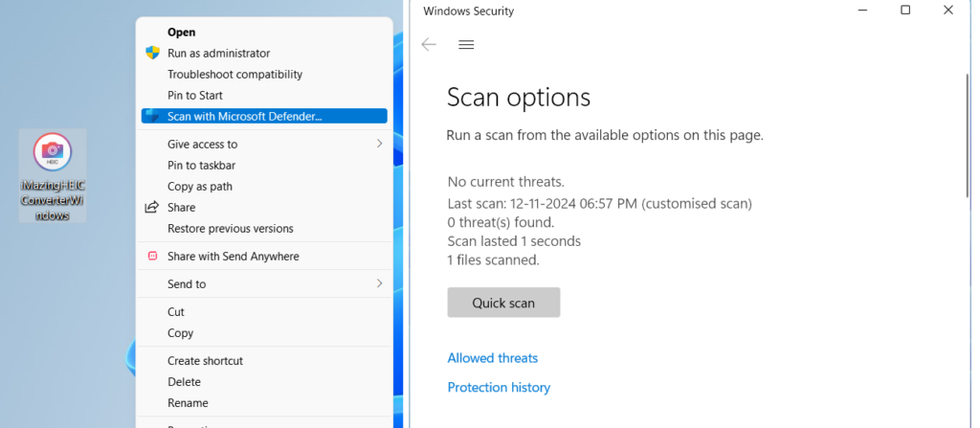Select the iMazingHEICConverterWindows desktop icon
This screenshot has width=980, height=428.
click(53, 176)
